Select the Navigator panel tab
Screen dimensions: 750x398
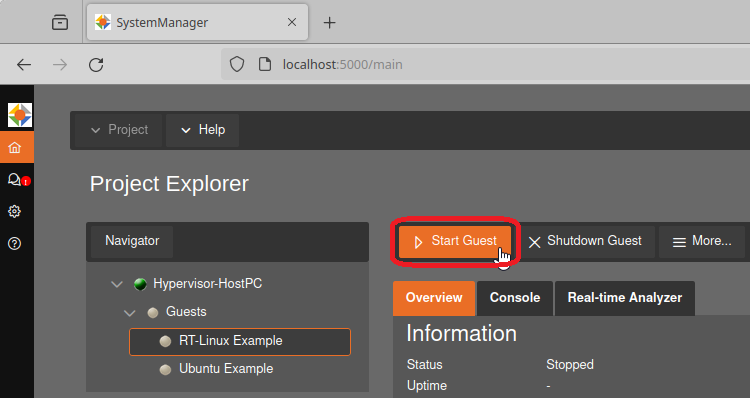pos(132,241)
